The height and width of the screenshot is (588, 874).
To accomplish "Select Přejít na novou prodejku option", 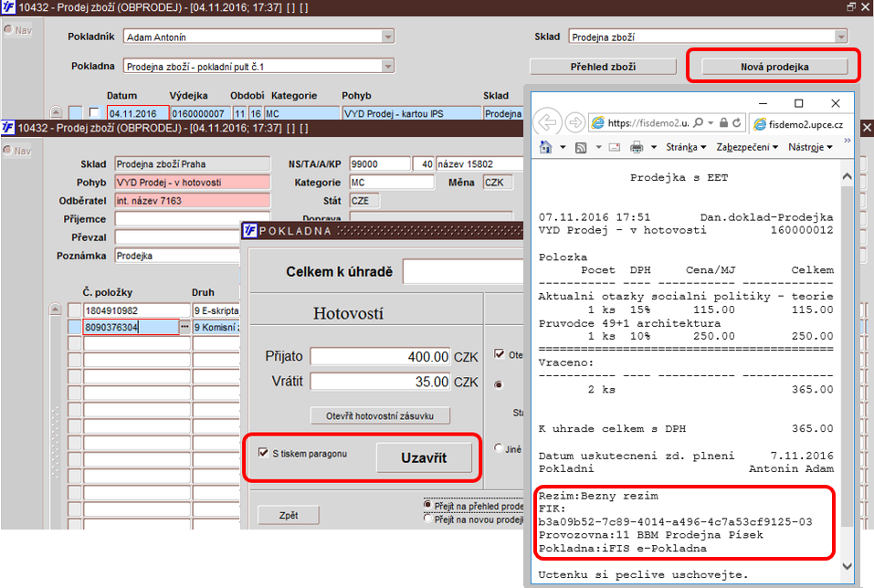I will tap(427, 519).
